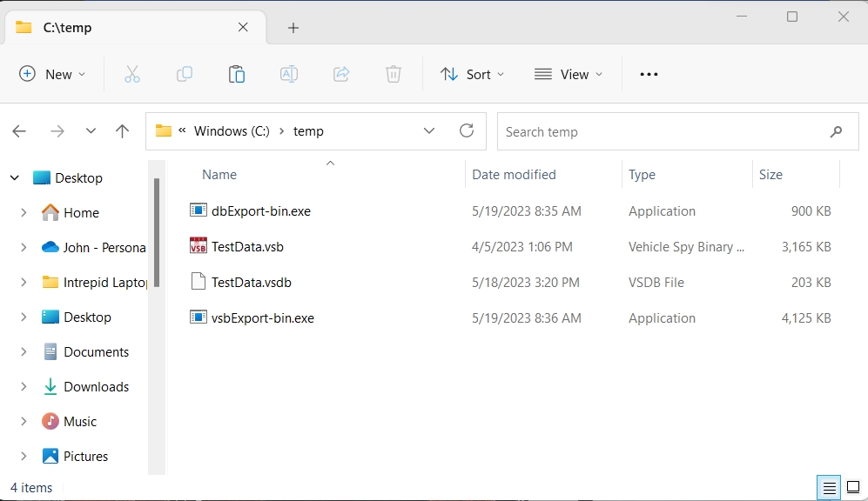This screenshot has height=501, width=868.
Task: Open the Sort dropdown menu
Action: coord(472,75)
